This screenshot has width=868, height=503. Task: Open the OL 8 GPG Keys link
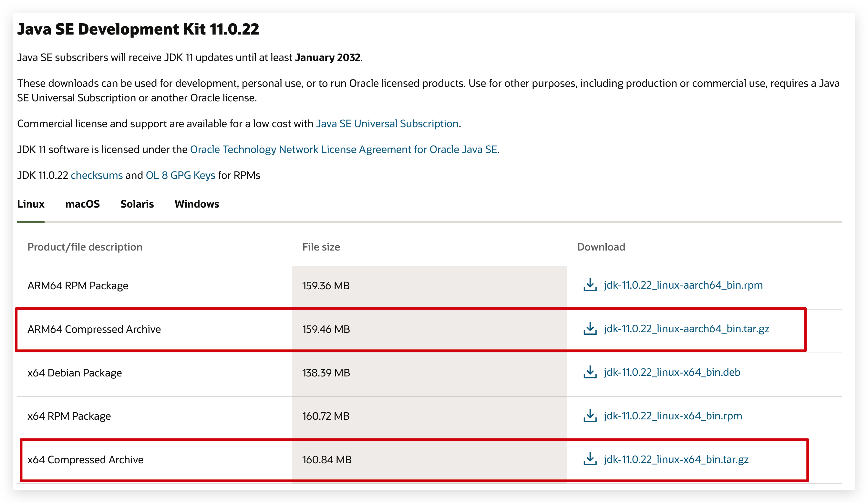[x=181, y=175]
